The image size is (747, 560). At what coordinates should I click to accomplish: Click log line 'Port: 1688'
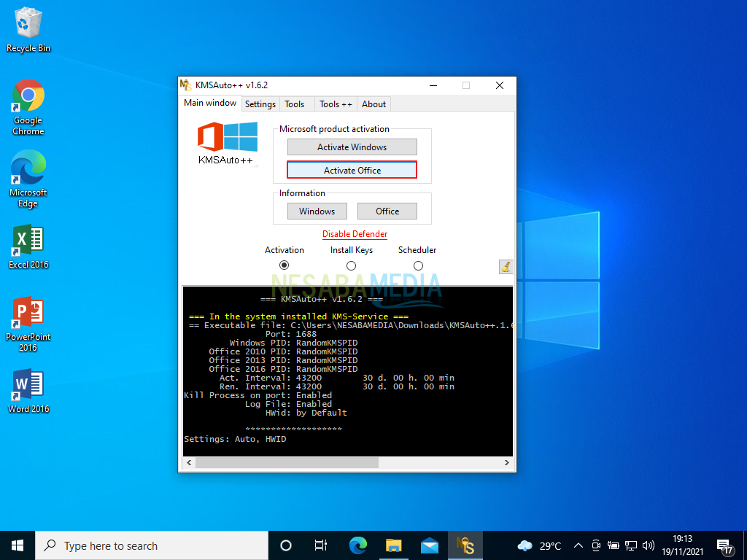(290, 334)
